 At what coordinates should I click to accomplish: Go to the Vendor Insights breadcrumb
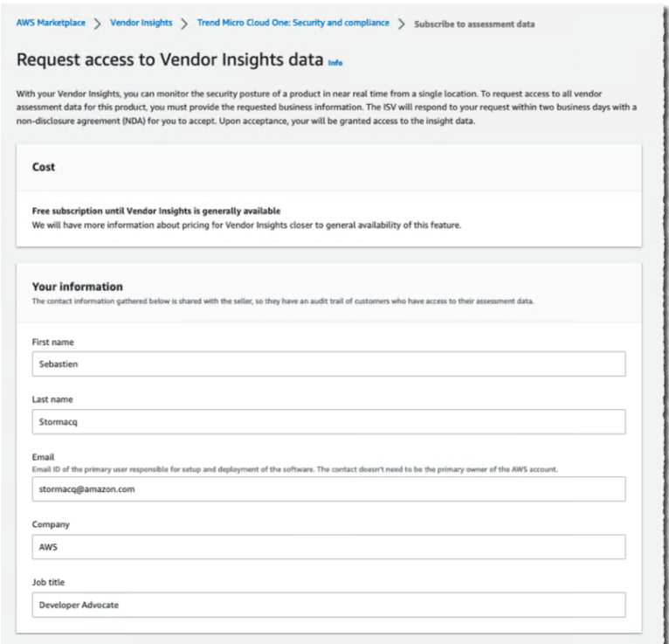(x=141, y=23)
